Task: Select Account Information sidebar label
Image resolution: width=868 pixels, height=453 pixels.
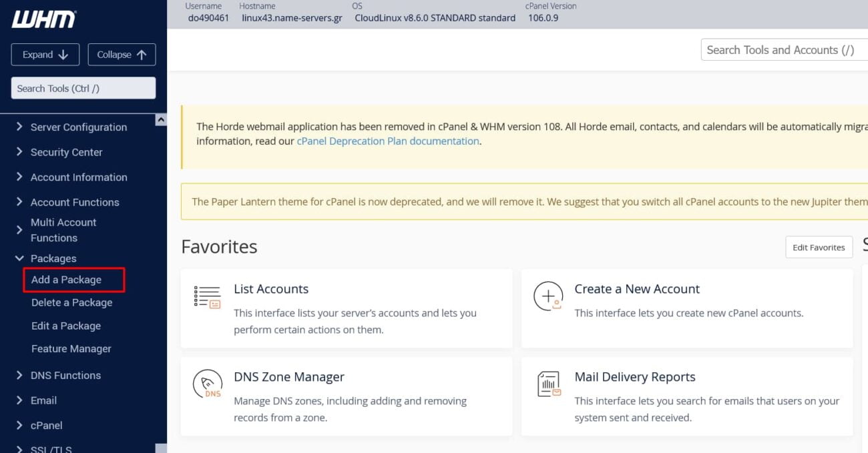Action: click(x=79, y=177)
